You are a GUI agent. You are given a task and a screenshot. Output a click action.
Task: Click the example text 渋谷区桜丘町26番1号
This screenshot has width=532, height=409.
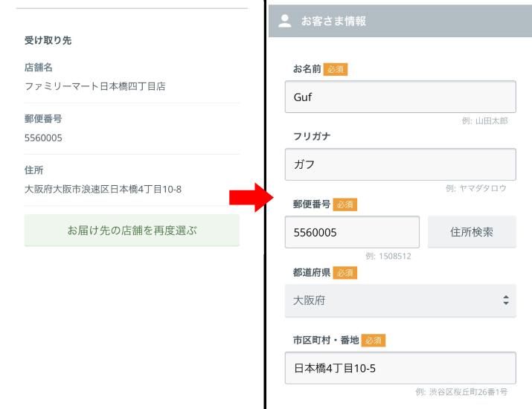coord(468,392)
